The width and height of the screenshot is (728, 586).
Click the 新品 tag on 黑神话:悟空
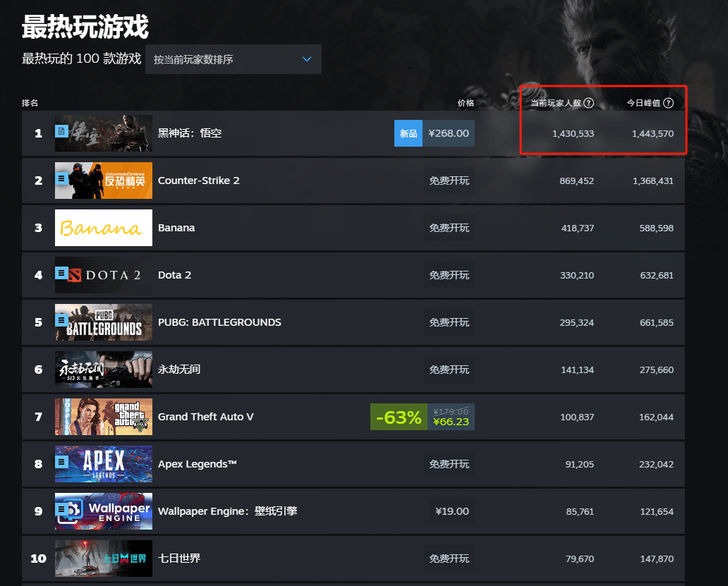pos(408,133)
